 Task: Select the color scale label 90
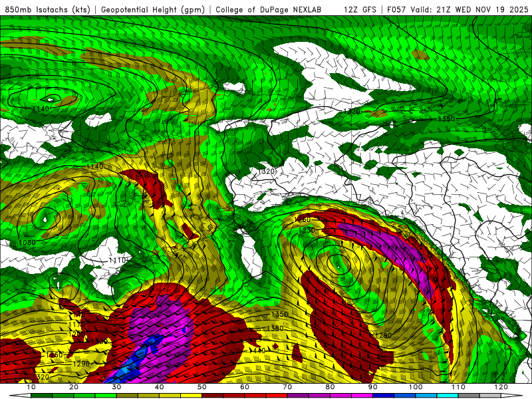coord(373,387)
